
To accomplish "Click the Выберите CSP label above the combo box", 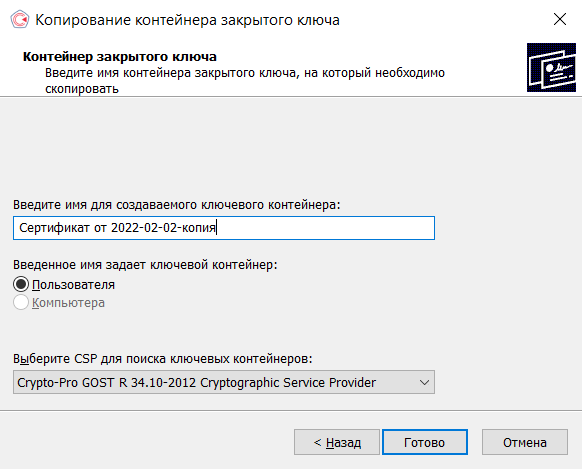I will (163, 359).
